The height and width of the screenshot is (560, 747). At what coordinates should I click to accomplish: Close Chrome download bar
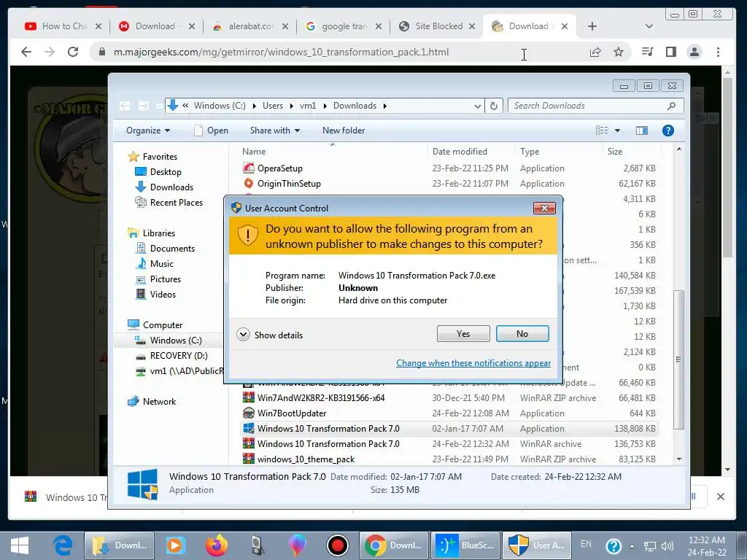(721, 496)
